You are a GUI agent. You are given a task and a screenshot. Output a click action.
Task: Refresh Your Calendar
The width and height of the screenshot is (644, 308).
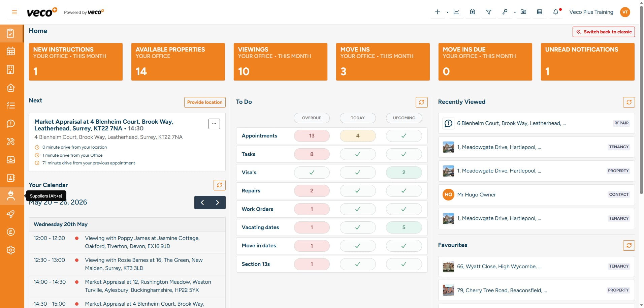point(219,185)
